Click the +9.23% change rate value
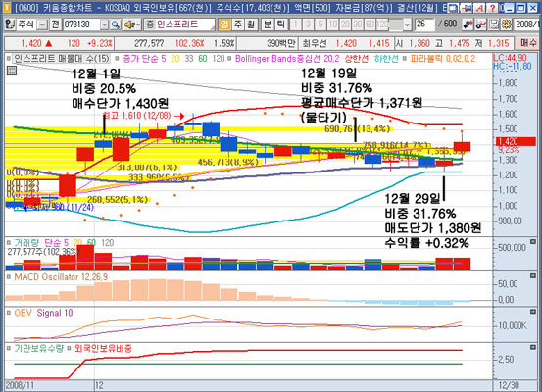Image resolution: width=542 pixels, height=392 pixels. click(100, 43)
